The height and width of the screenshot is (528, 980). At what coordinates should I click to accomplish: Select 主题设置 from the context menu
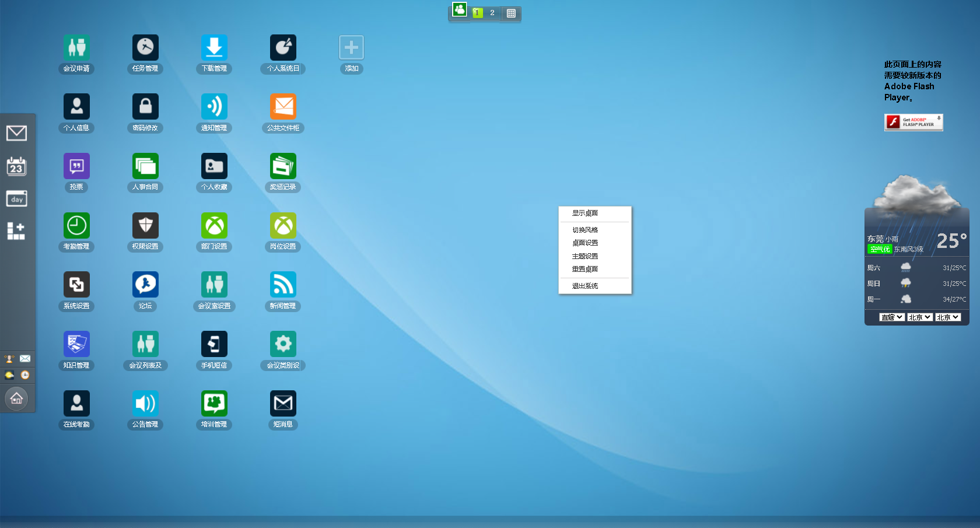585,256
